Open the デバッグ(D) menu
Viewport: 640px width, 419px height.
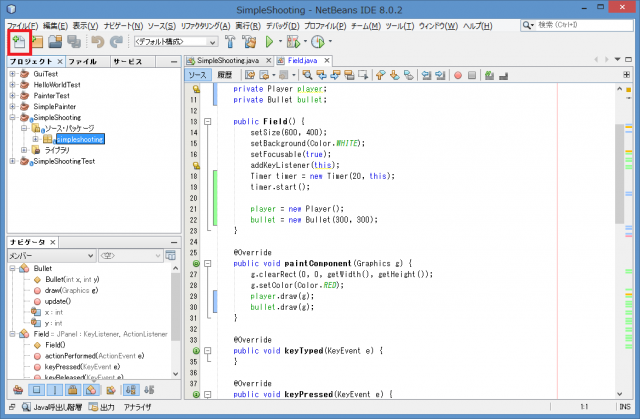(282, 26)
